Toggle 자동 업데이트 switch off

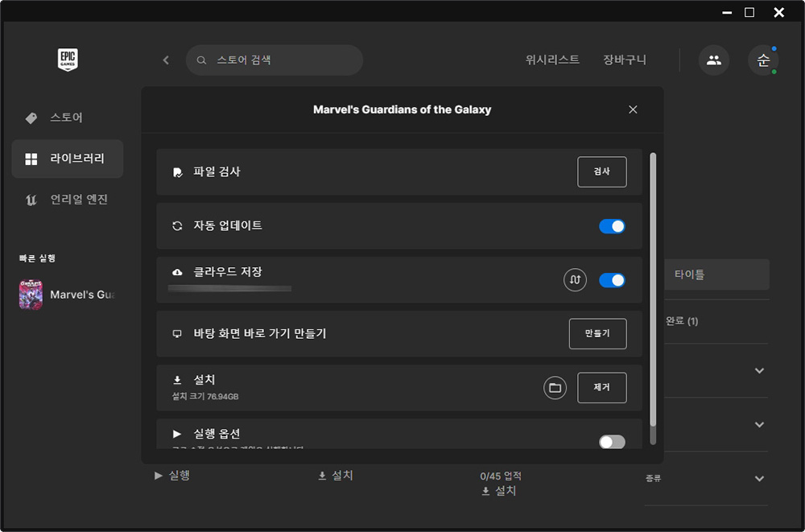[612, 226]
